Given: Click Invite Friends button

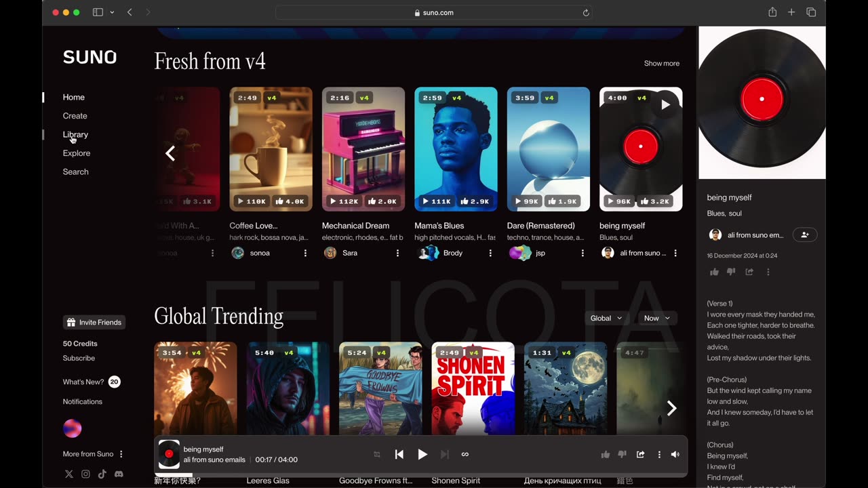Looking at the screenshot, I should 94,322.
